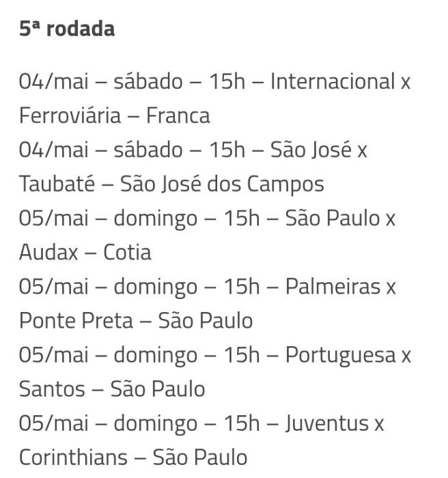Viewport: 448px width, 478px height.
Task: Click the Audax team name
Action: point(48,253)
